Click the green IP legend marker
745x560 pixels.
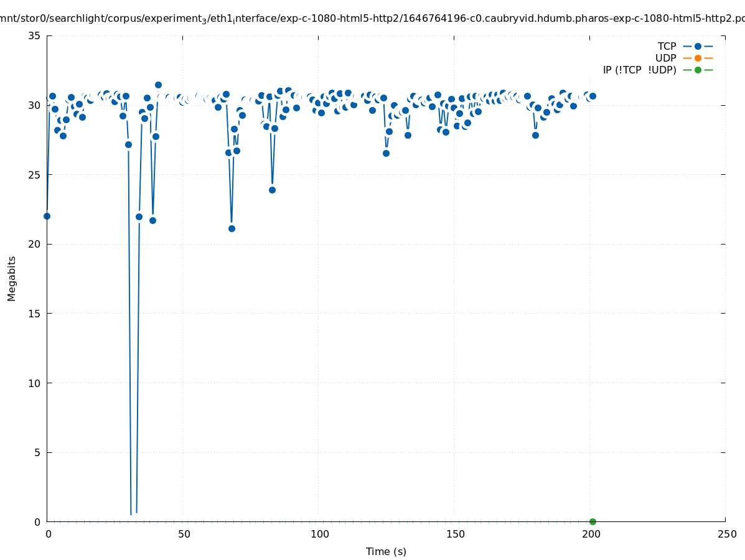[698, 70]
